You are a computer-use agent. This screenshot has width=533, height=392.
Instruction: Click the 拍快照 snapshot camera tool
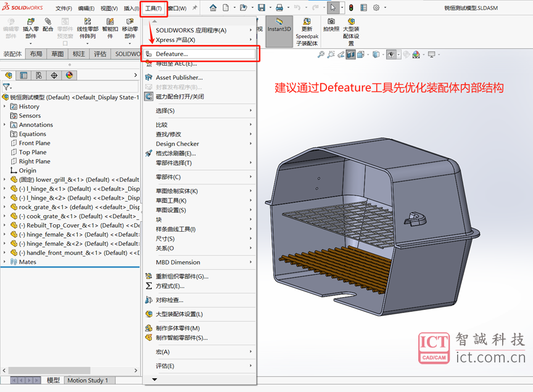331,25
